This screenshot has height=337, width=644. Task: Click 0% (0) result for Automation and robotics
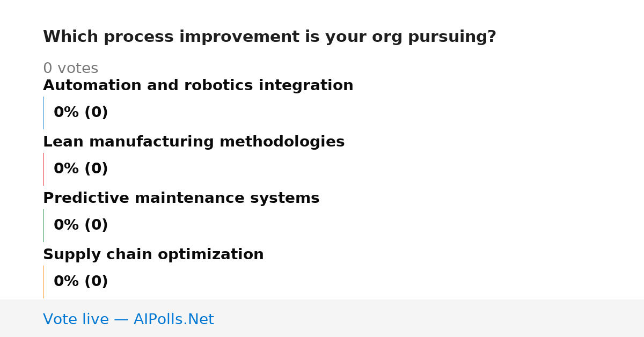click(81, 113)
